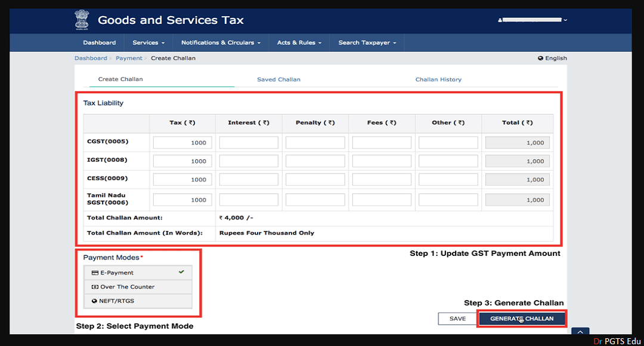Image resolution: width=644 pixels, height=346 pixels.
Task: Click the 'Tamil Nadu SGST(0006)' row label
Action: pos(107,199)
